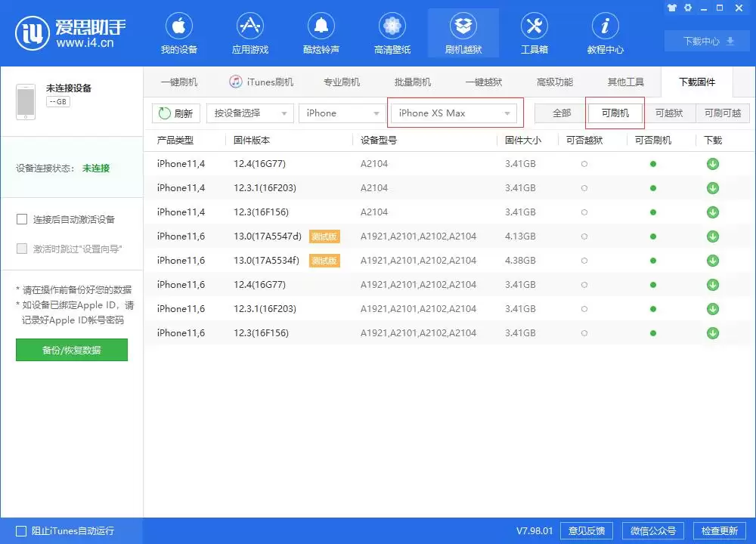Open 刷机越狱 flash and jailbreak section
756x544 pixels.
463,34
